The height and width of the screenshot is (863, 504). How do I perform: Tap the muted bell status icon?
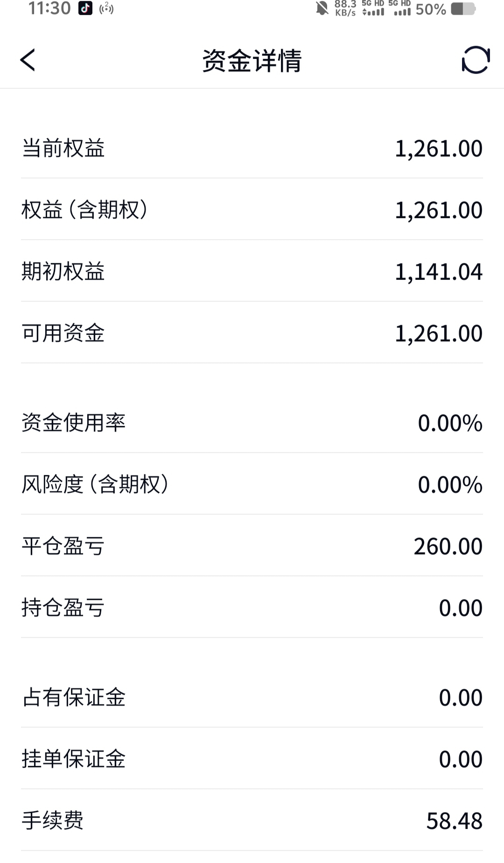click(x=322, y=8)
